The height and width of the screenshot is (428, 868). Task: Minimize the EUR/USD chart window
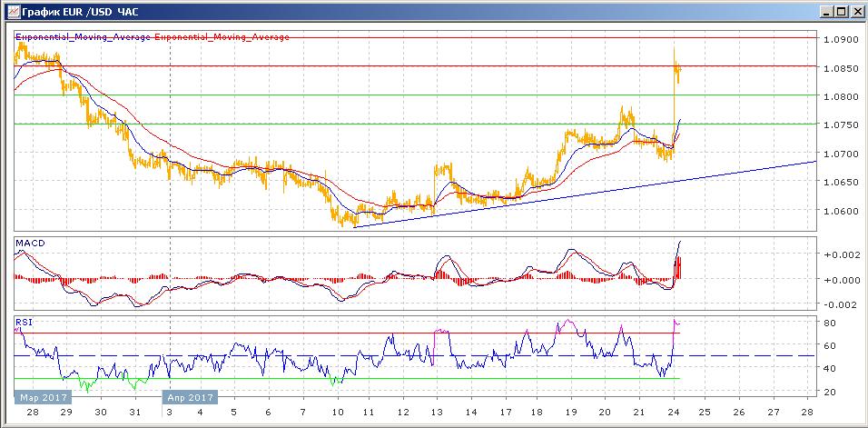pyautogui.click(x=826, y=11)
